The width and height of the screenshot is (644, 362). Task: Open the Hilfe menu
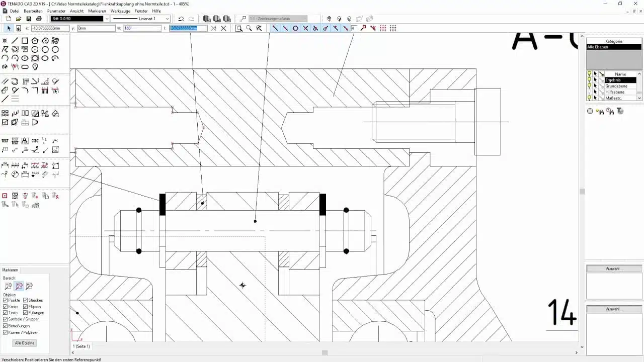[x=156, y=11]
